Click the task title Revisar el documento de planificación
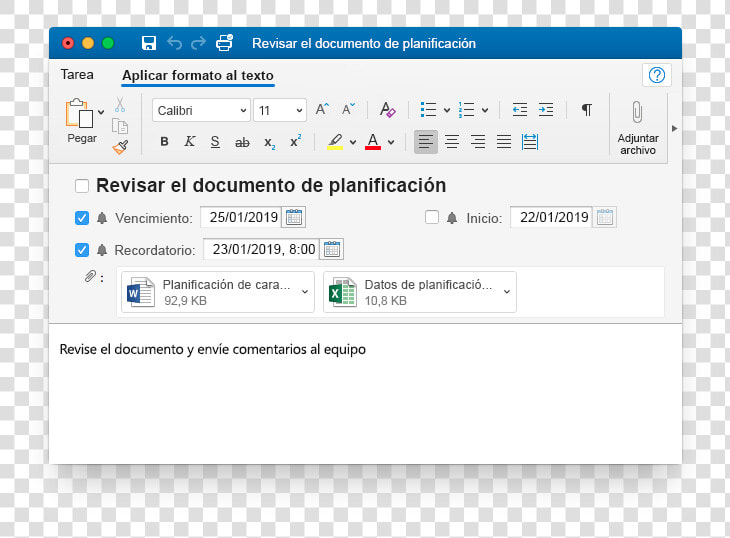730x538 pixels. coord(271,185)
